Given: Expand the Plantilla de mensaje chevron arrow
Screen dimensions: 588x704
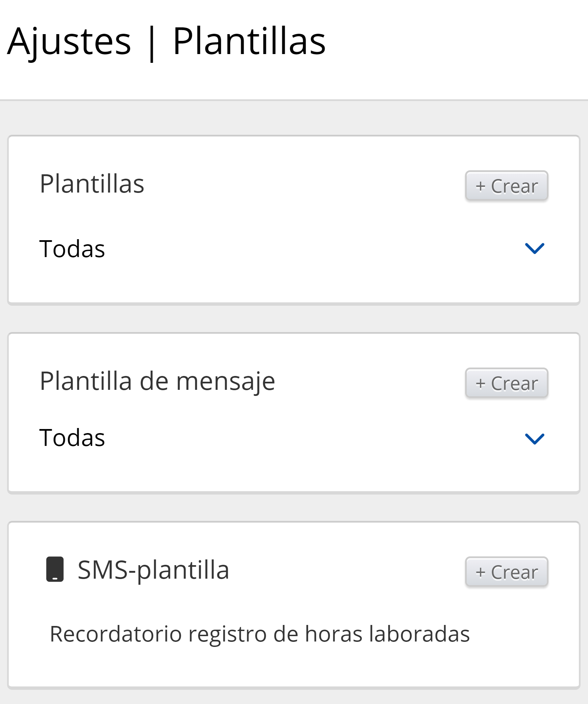Looking at the screenshot, I should (x=534, y=439).
